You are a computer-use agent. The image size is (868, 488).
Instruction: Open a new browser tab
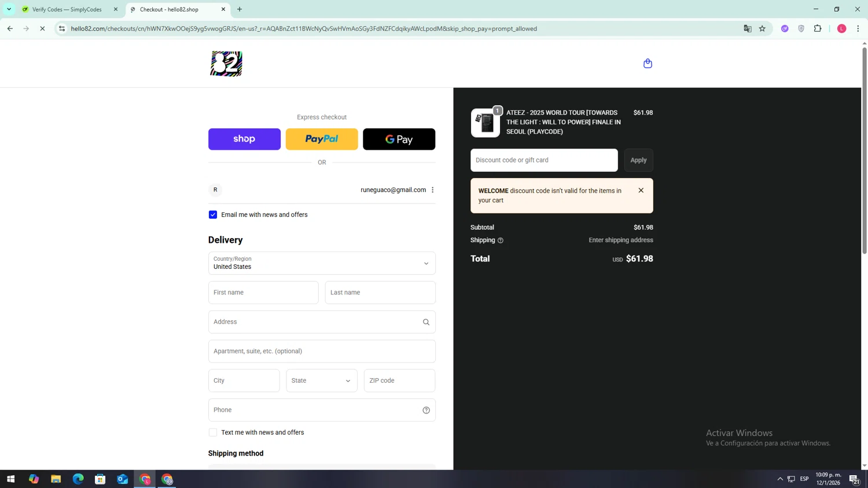tap(240, 9)
